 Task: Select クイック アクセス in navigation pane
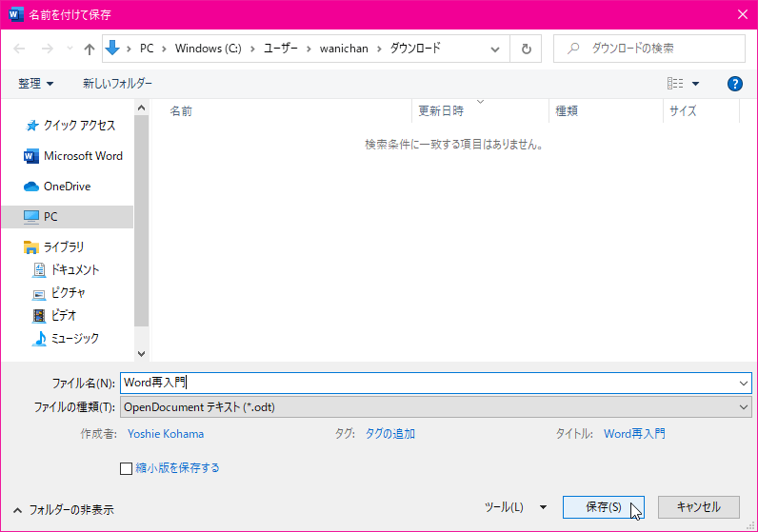(79, 126)
